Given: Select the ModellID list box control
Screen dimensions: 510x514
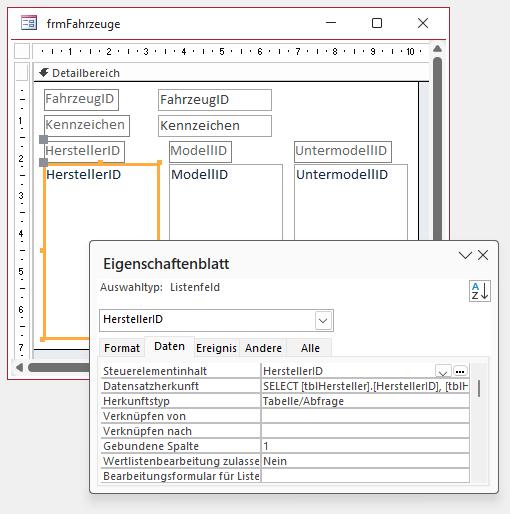Looking at the screenshot, I should pyautogui.click(x=226, y=202).
